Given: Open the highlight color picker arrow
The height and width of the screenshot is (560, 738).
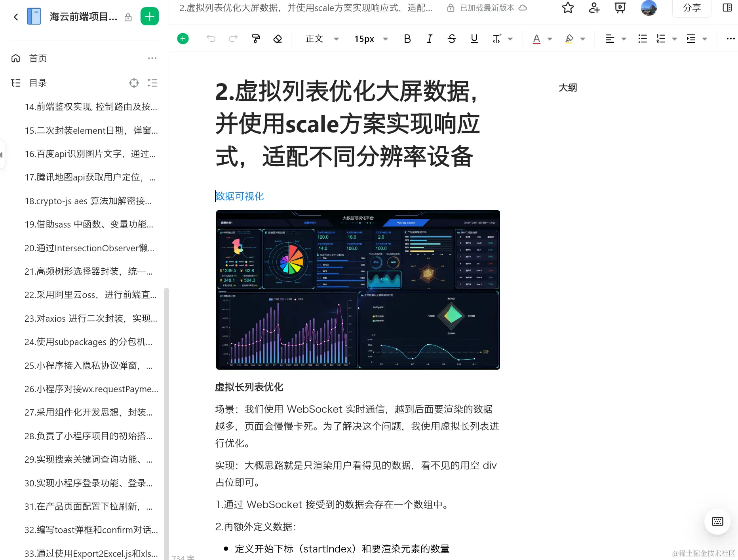Looking at the screenshot, I should [x=583, y=39].
